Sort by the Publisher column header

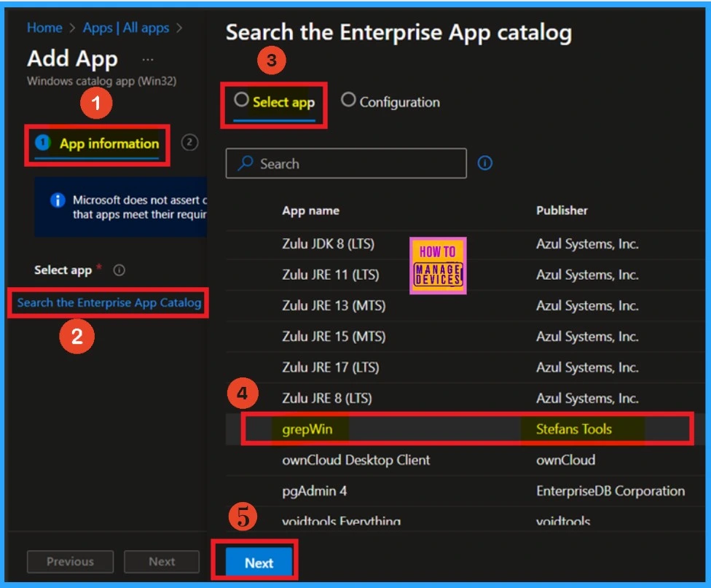click(x=562, y=211)
